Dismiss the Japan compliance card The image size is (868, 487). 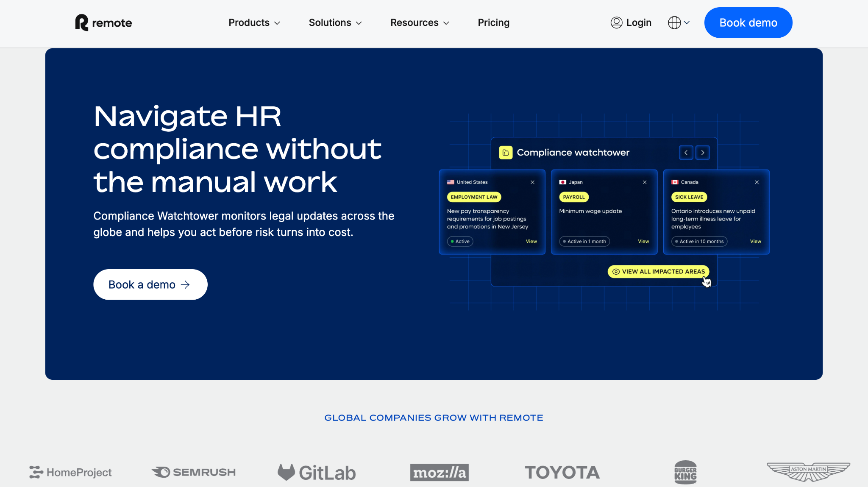[645, 182]
